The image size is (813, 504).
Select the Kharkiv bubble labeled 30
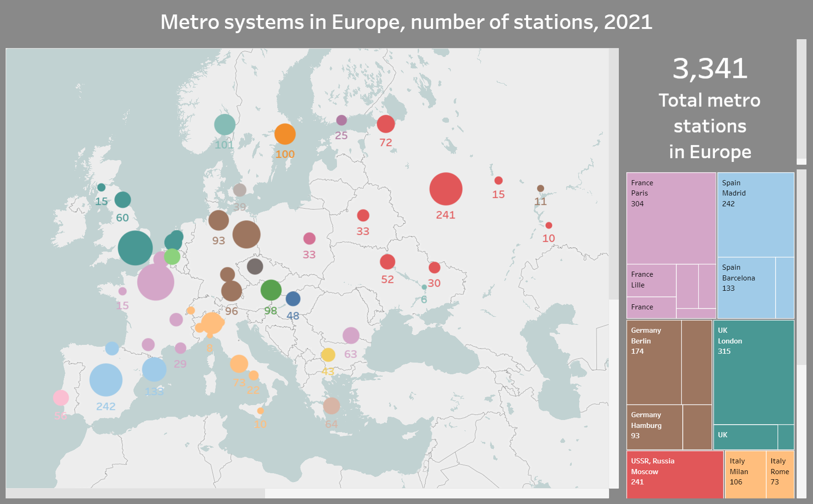point(435,267)
